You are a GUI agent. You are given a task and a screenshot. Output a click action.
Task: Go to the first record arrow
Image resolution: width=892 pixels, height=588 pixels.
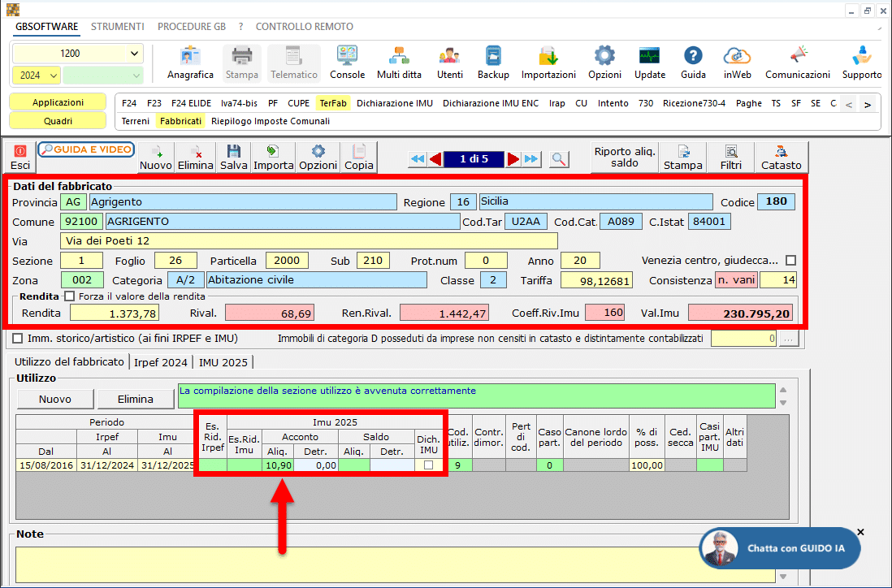(x=417, y=159)
